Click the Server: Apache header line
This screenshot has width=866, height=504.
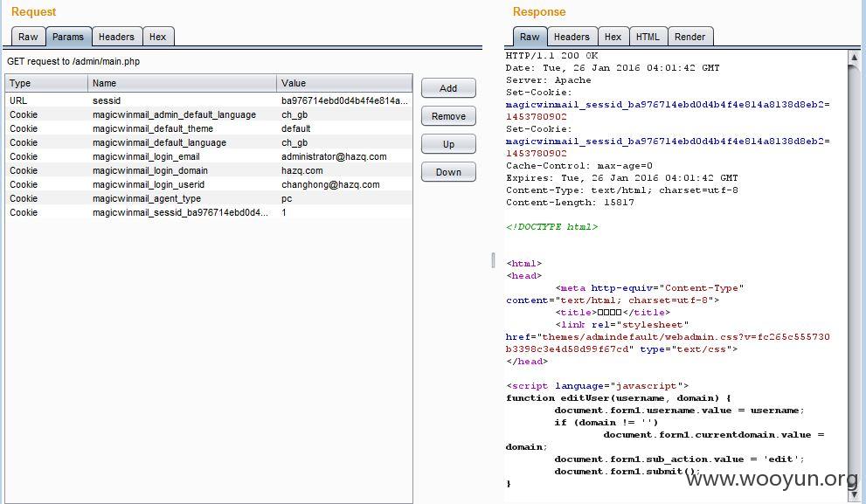pos(549,80)
